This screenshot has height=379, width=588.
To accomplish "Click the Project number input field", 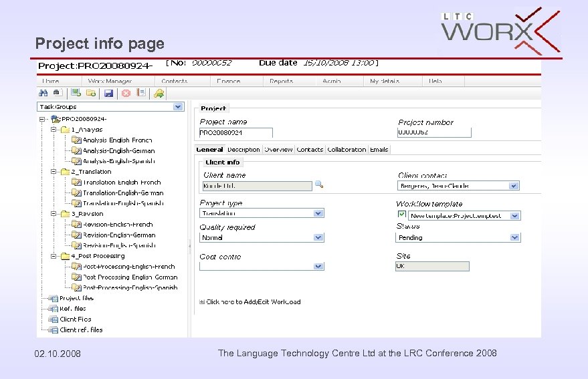I will (x=434, y=132).
